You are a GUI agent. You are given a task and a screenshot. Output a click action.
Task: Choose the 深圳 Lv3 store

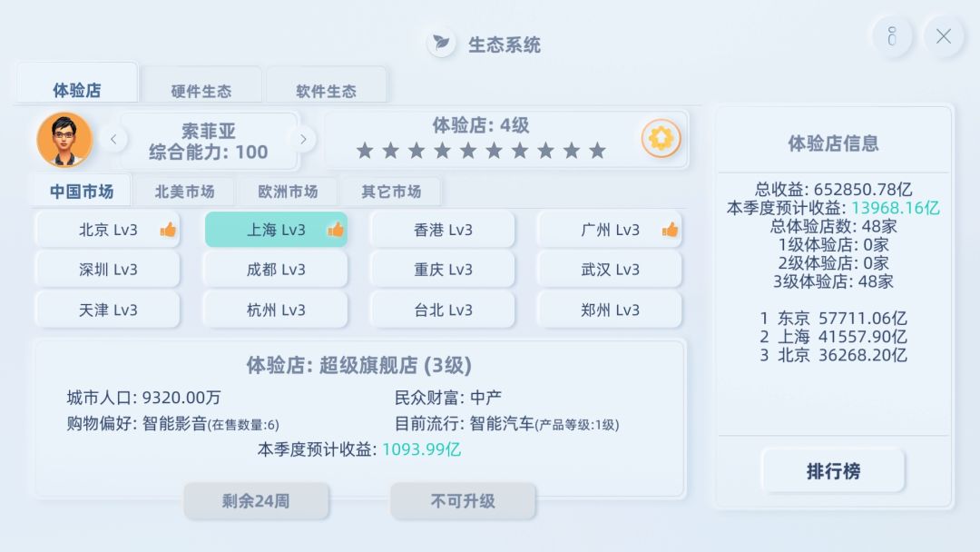click(x=107, y=270)
